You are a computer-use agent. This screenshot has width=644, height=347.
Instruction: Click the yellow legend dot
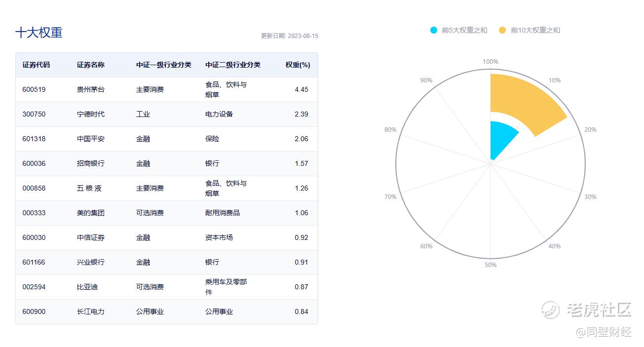click(502, 30)
